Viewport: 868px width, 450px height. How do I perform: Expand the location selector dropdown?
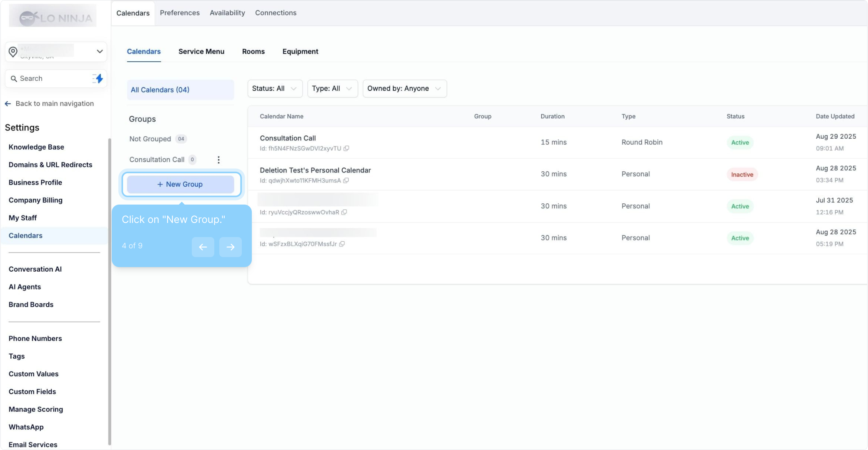click(100, 51)
